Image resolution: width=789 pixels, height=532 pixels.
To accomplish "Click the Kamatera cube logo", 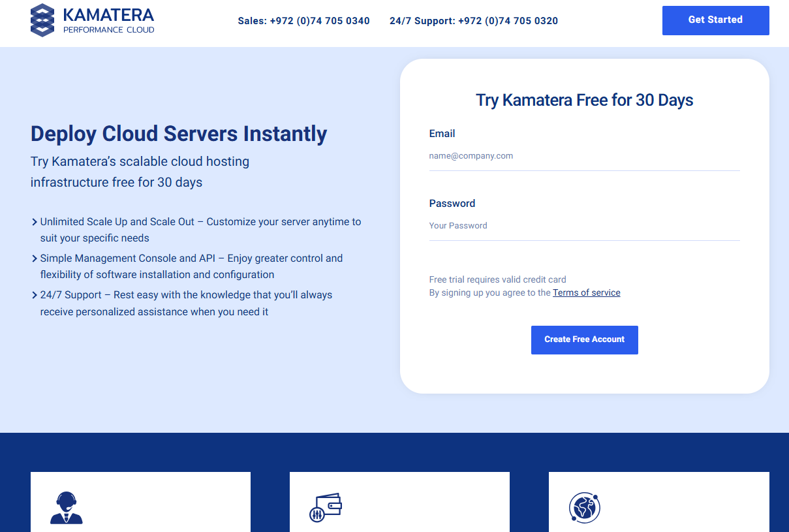I will coord(42,20).
